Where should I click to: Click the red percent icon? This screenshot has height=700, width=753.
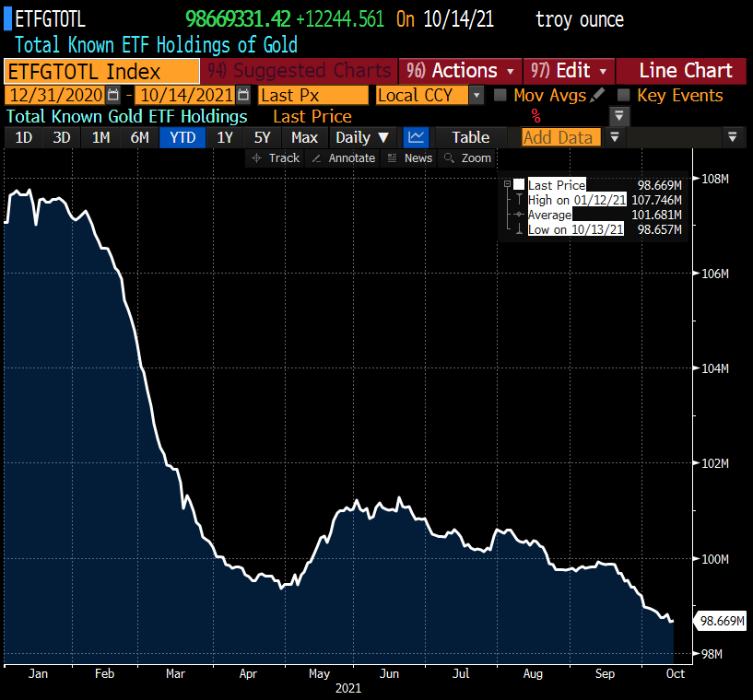pos(535,116)
